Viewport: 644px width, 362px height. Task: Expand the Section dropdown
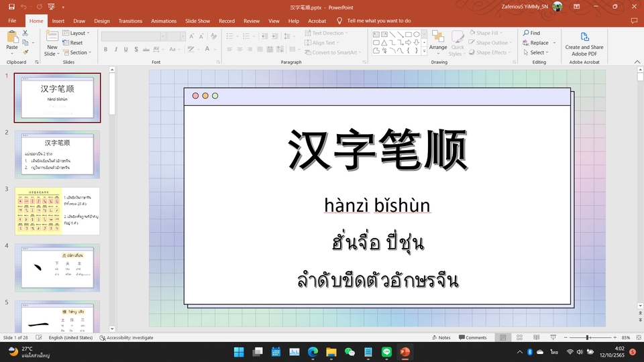(77, 52)
